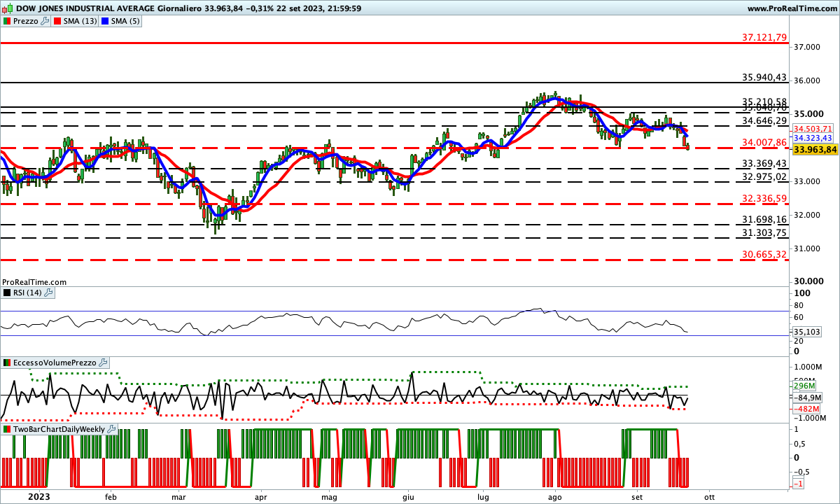Click the red-green Prezzo color swatch
Viewport: 840px width, 504px height.
7,22
